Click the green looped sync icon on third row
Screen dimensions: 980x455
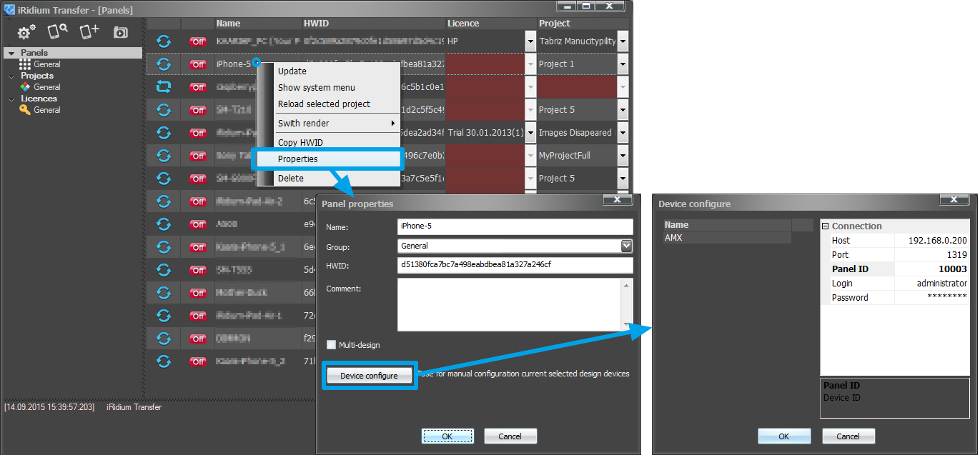164,87
